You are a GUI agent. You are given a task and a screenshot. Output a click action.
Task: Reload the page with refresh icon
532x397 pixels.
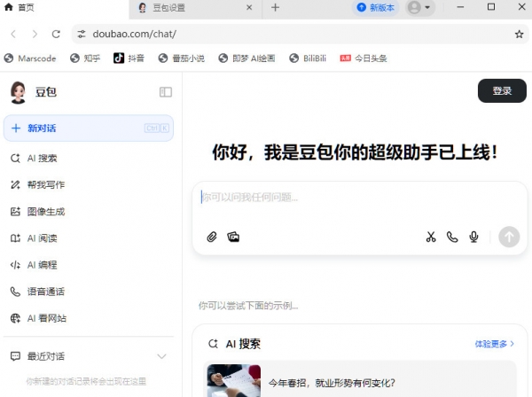click(56, 34)
